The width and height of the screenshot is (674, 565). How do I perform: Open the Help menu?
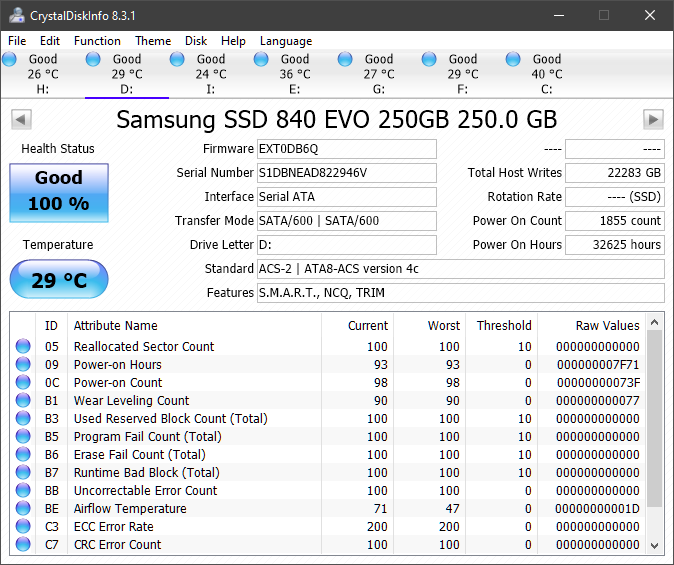tap(233, 41)
